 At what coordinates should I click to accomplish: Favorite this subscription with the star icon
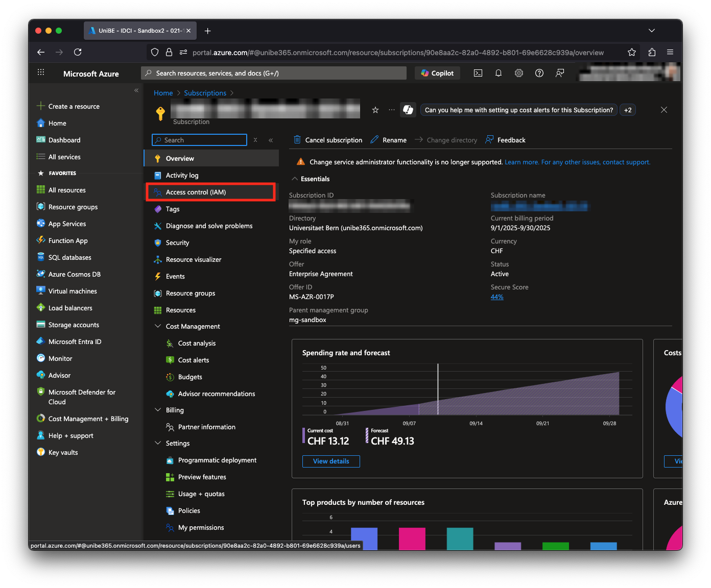(375, 110)
